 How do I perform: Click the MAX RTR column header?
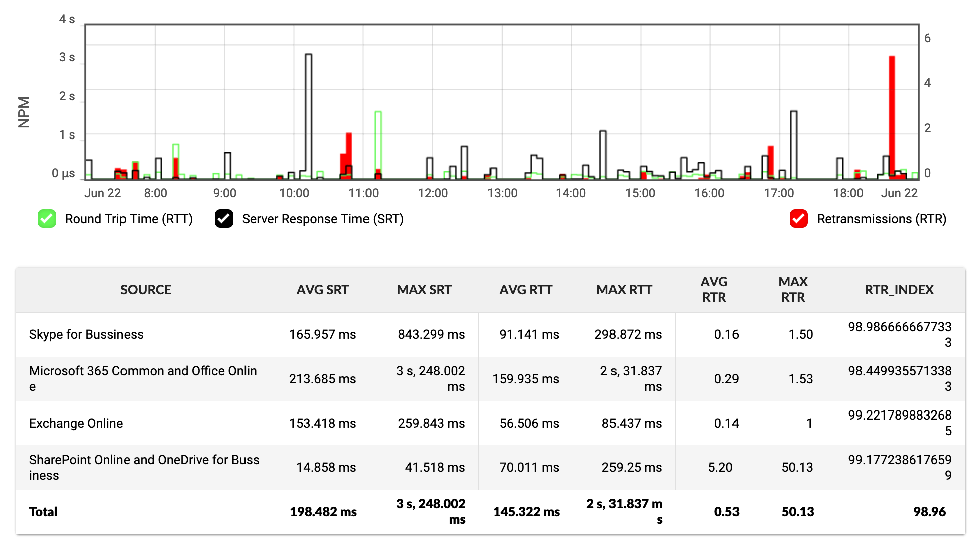click(x=793, y=290)
